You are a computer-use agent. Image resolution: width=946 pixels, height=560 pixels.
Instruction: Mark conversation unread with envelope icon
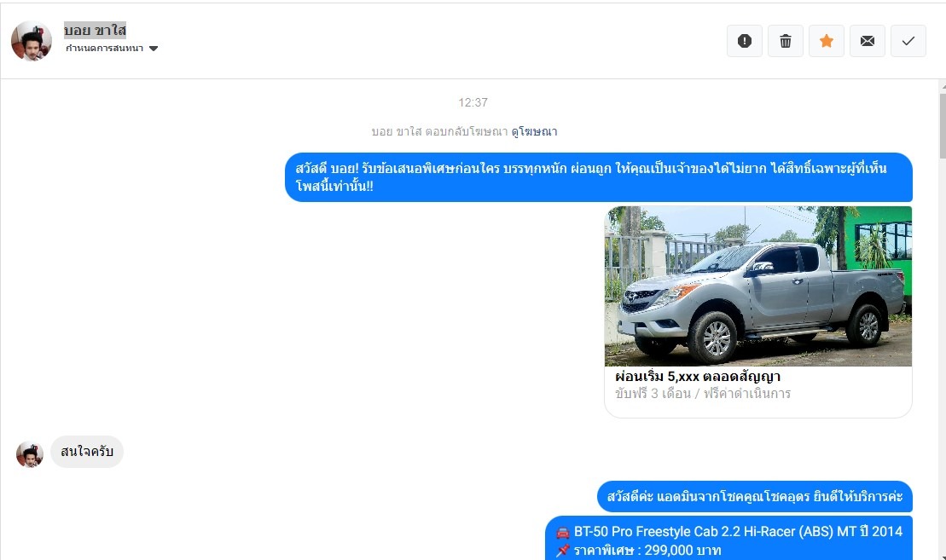868,41
